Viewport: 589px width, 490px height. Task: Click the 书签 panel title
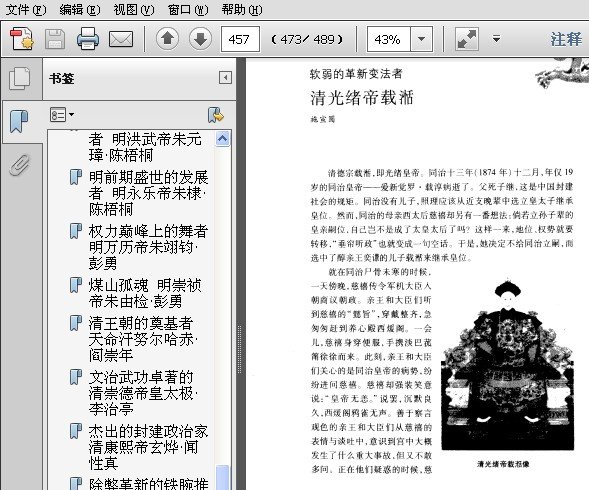pyautogui.click(x=62, y=79)
